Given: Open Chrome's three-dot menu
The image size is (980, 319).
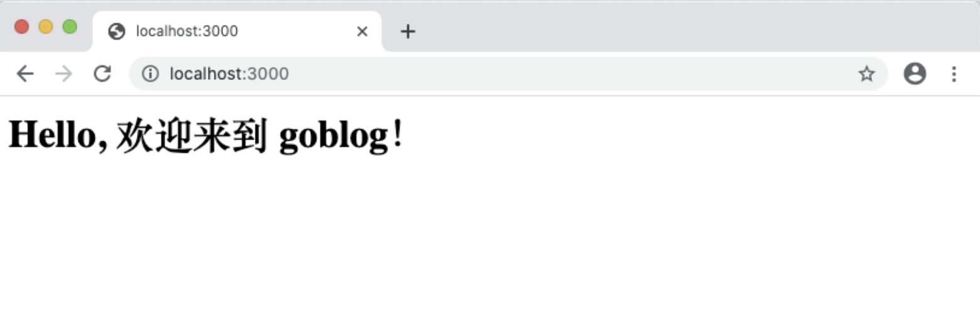Looking at the screenshot, I should point(954,74).
